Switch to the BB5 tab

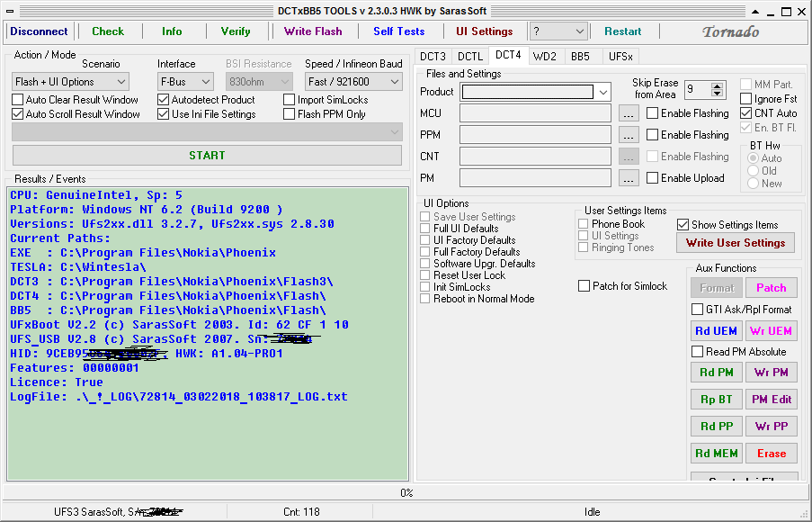pos(580,56)
